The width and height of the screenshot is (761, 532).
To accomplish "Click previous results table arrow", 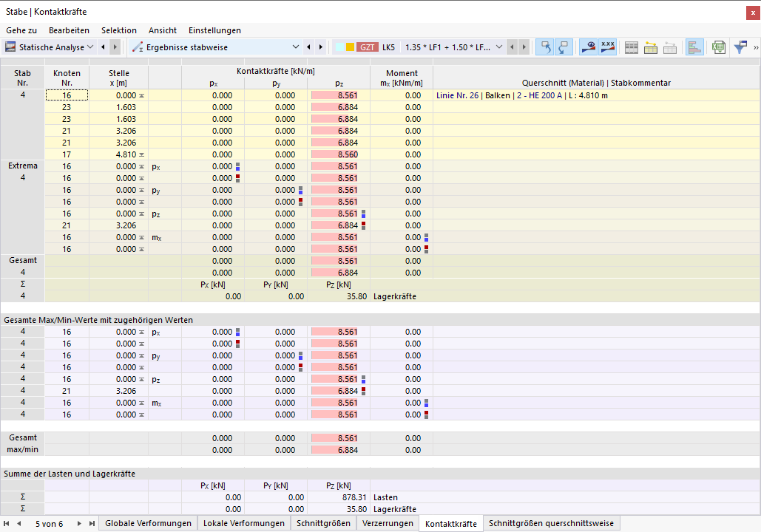I will [x=308, y=47].
